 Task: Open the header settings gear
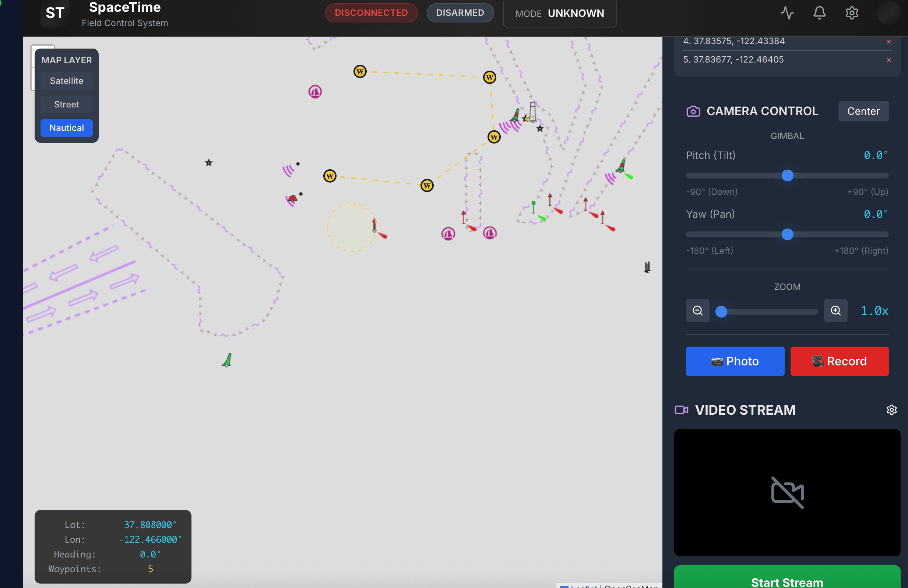pos(852,13)
